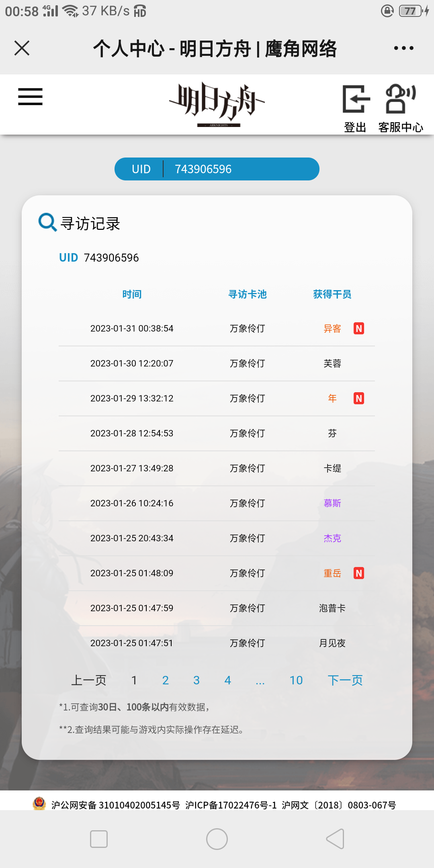Click the 沪公网安备 31010402005145号 footer link
This screenshot has height=868, width=434.
coord(116,805)
